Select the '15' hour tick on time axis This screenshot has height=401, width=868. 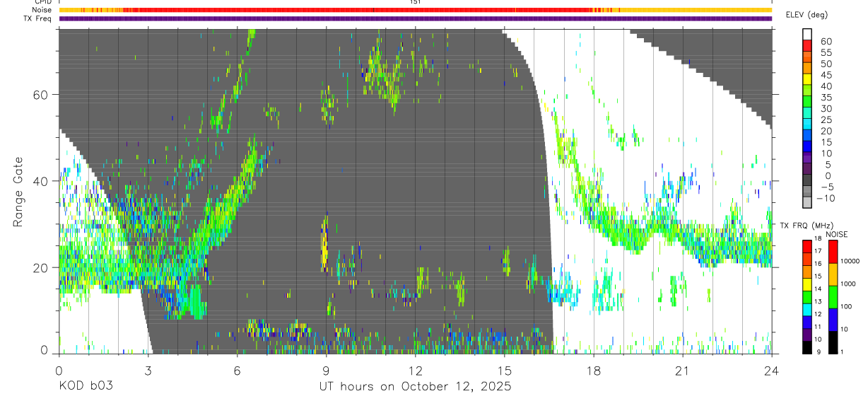(x=505, y=371)
